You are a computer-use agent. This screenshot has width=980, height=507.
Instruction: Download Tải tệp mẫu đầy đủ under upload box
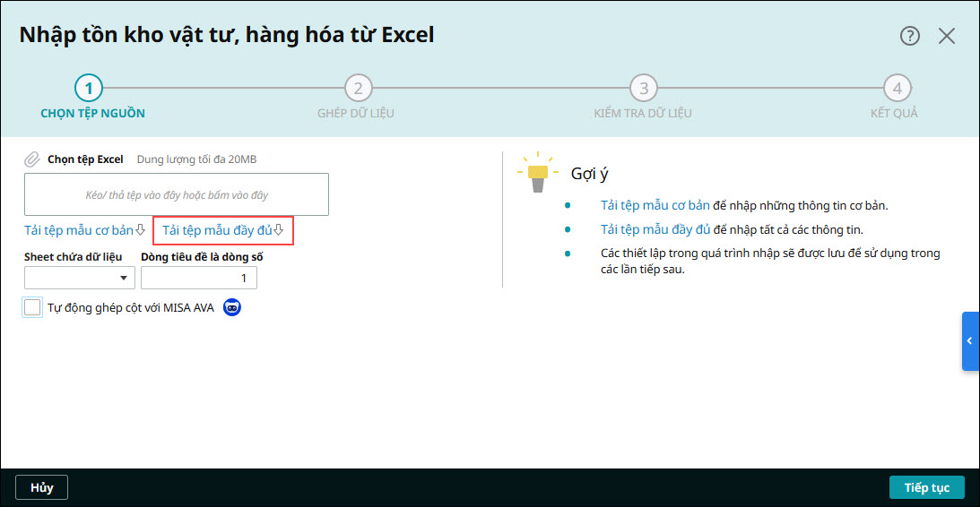click(223, 230)
